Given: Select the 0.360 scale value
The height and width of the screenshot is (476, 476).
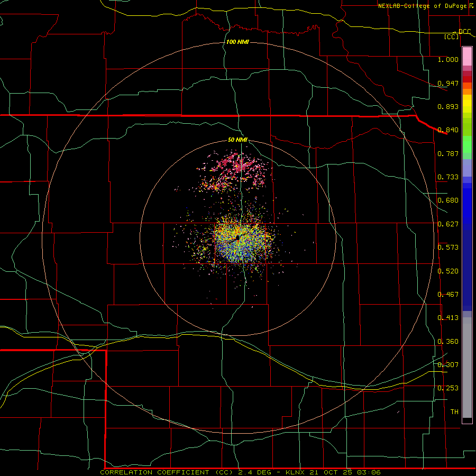Looking at the screenshot, I should pos(448,342).
